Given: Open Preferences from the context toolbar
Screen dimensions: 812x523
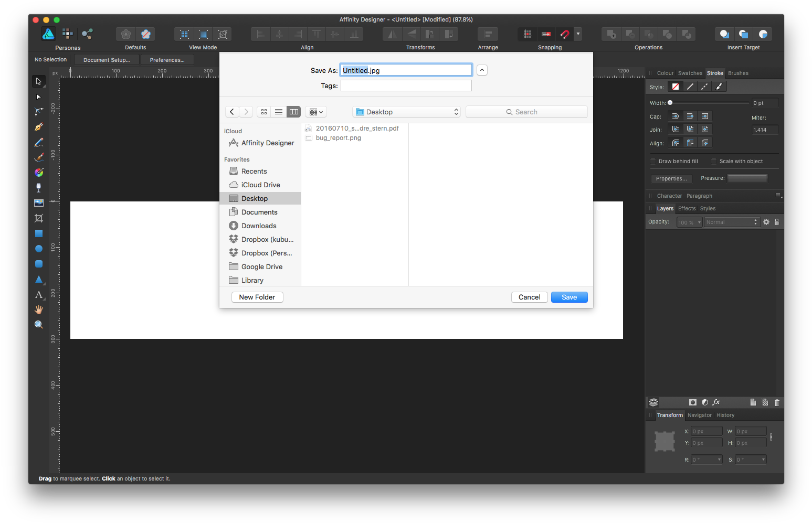Looking at the screenshot, I should [167, 60].
